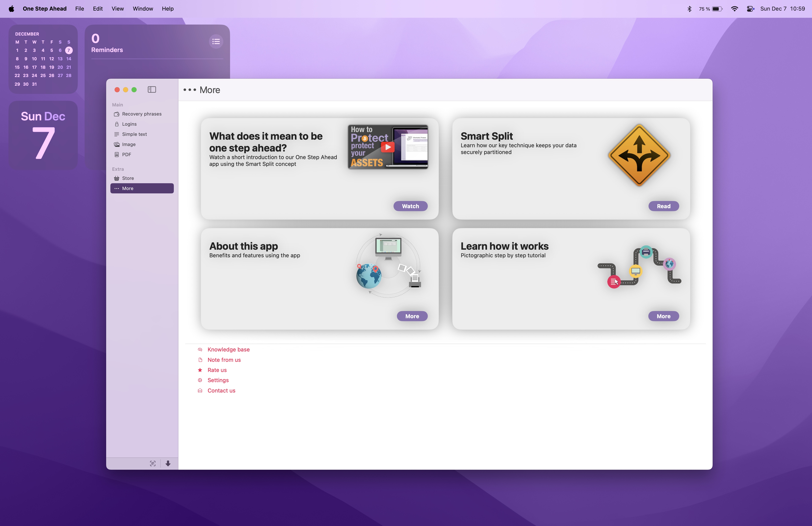Open the PDF section
The height and width of the screenshot is (526, 812).
[x=127, y=154]
